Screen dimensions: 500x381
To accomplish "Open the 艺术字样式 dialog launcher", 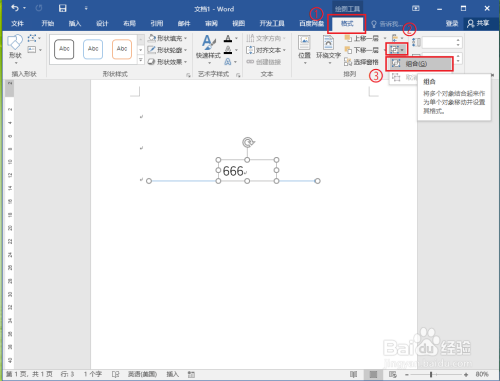I will (238, 75).
